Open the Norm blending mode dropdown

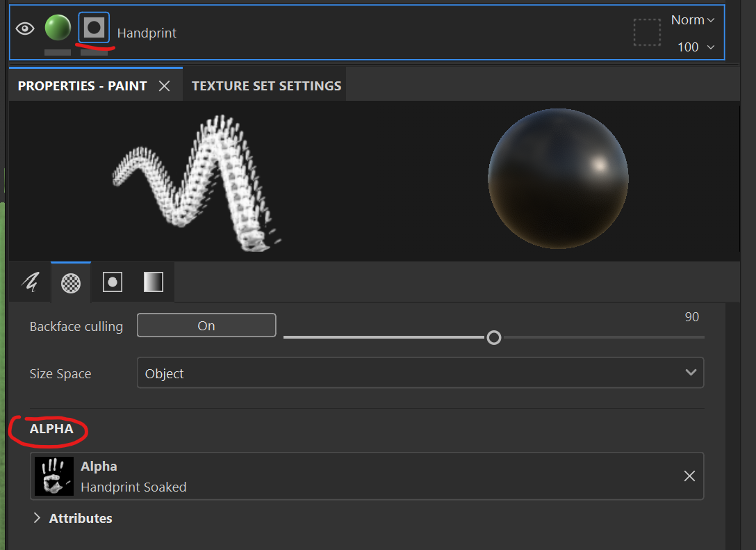click(693, 20)
